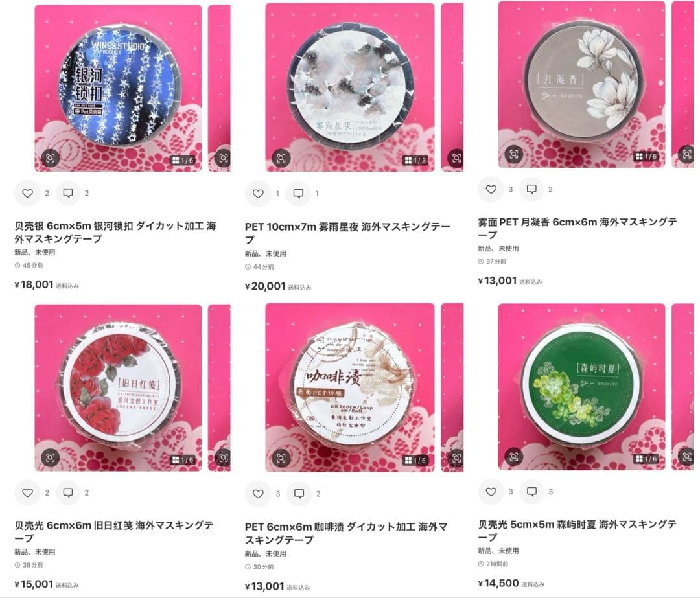Like the 雾雨星夜 tape listing
The image size is (700, 598).
258,194
